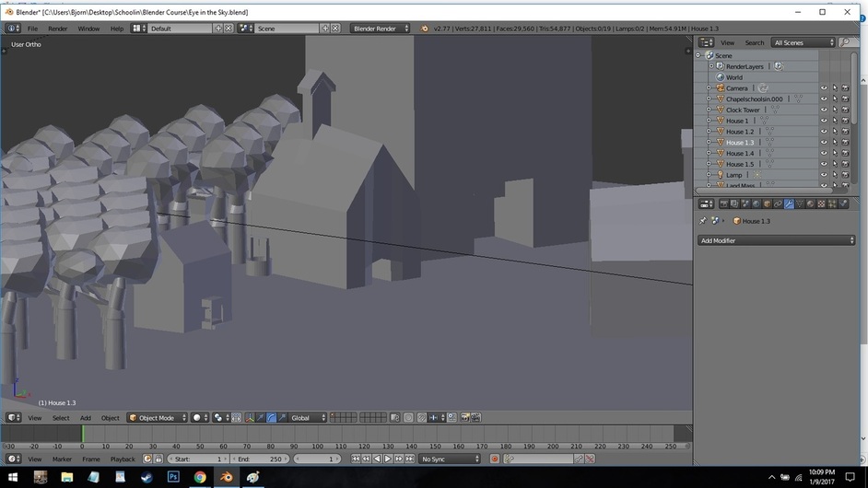This screenshot has width=868, height=488.
Task: Select Chapelschoolsin.000 in the outliner
Action: click(x=754, y=99)
